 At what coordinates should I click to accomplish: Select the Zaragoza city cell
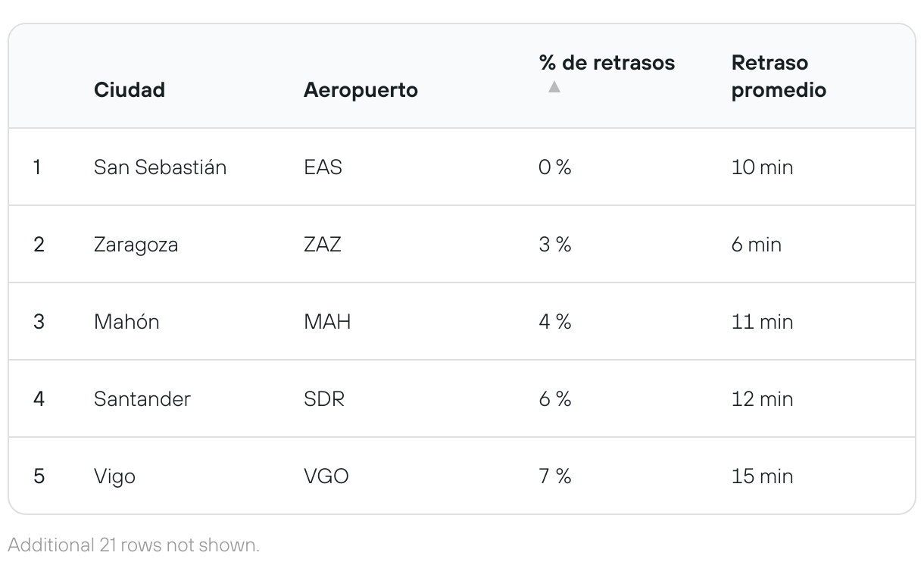pos(136,245)
